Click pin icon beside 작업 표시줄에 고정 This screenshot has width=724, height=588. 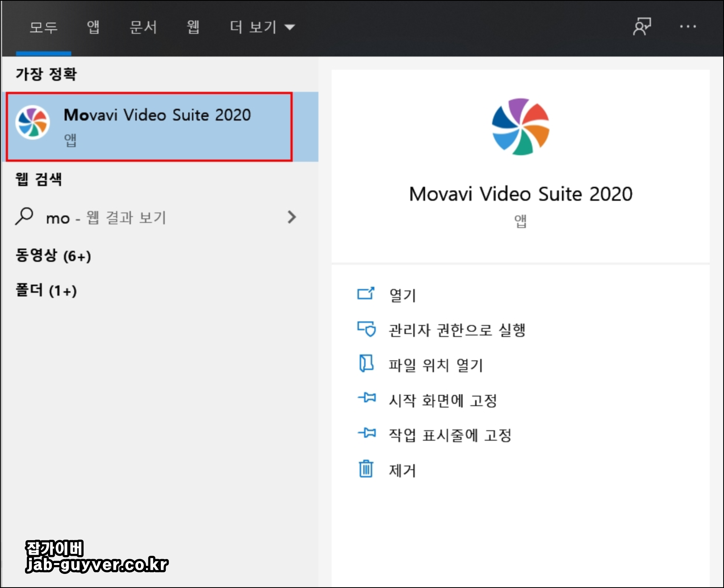pyautogui.click(x=367, y=433)
